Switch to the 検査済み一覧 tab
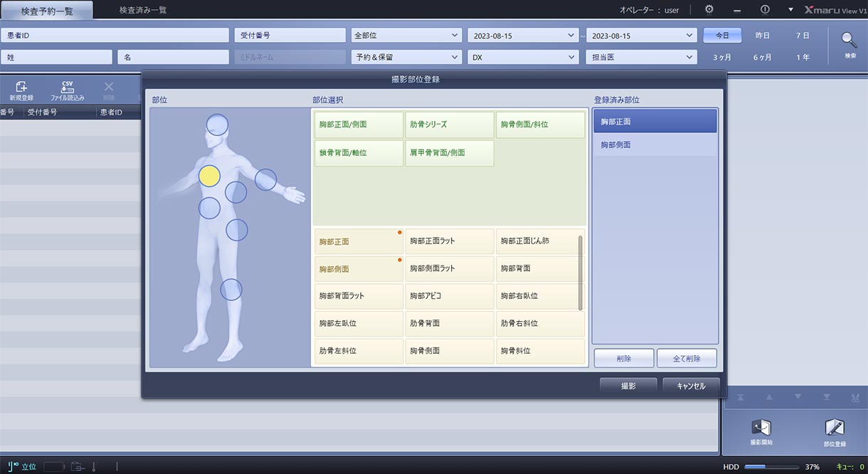 tap(143, 10)
